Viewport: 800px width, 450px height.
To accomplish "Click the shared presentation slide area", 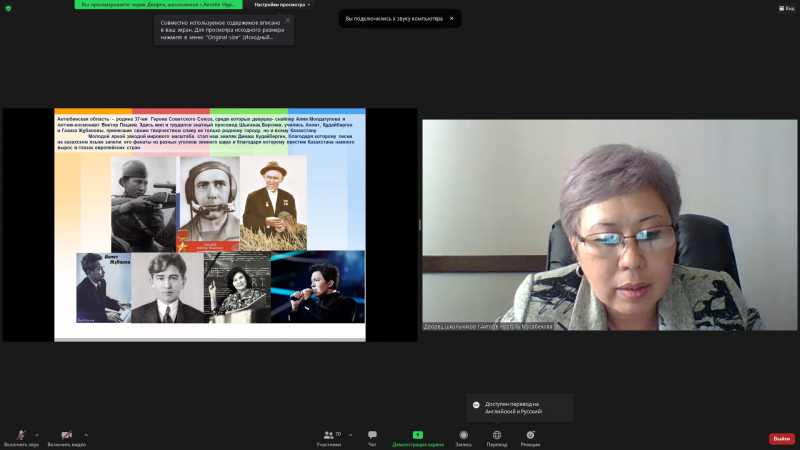I will coord(210,225).
